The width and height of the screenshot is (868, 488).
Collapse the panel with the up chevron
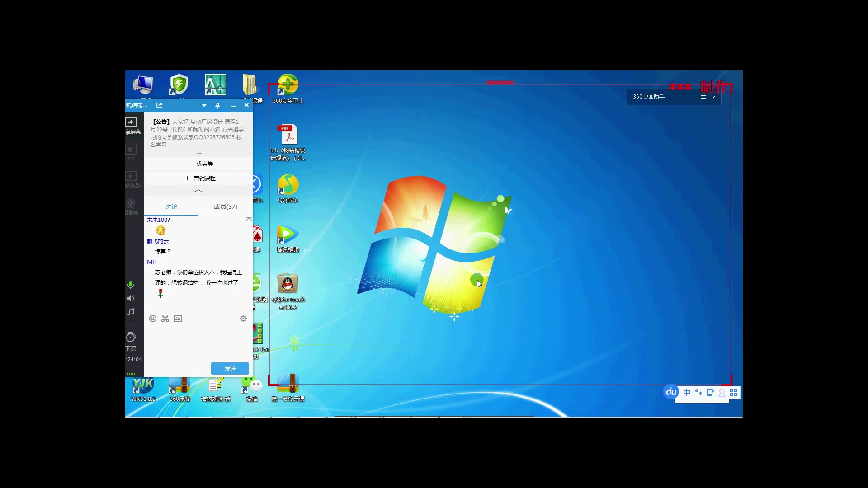click(x=198, y=191)
